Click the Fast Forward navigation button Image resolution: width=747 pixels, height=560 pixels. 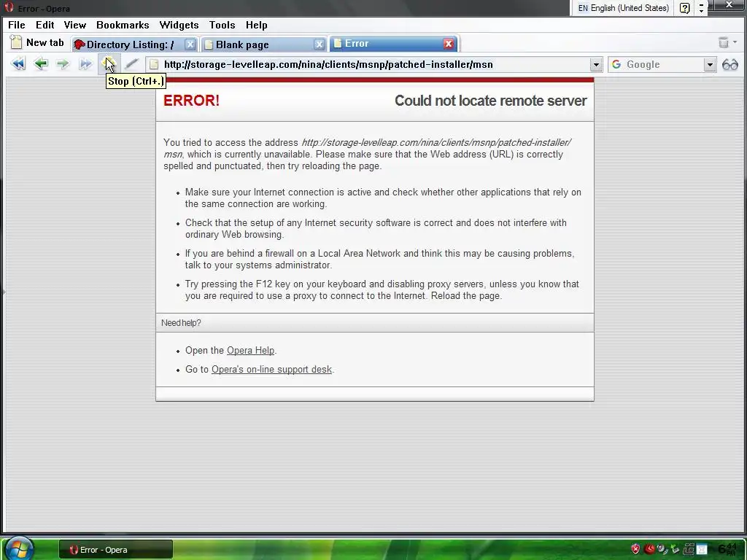85,64
